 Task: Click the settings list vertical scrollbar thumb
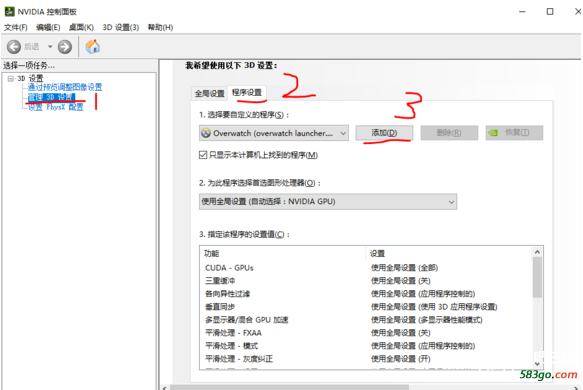point(537,277)
